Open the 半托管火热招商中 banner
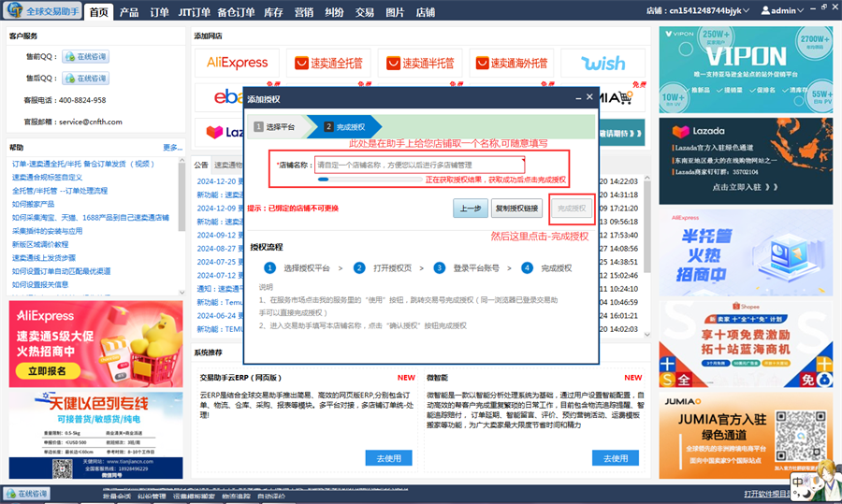 coord(746,252)
